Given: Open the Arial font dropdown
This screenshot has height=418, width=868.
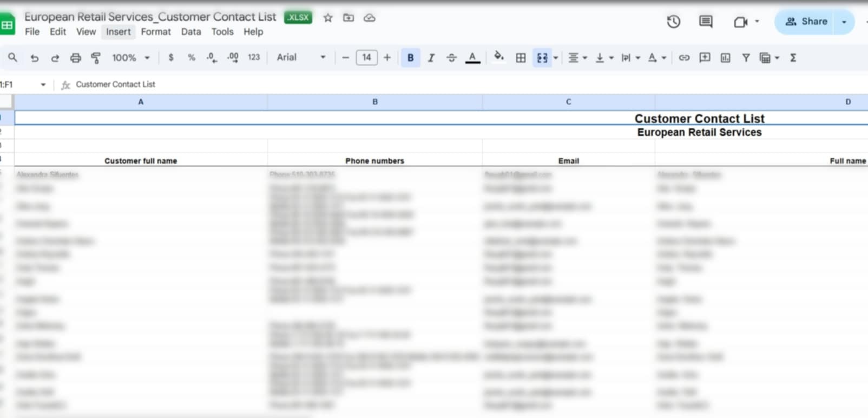Looking at the screenshot, I should (301, 57).
